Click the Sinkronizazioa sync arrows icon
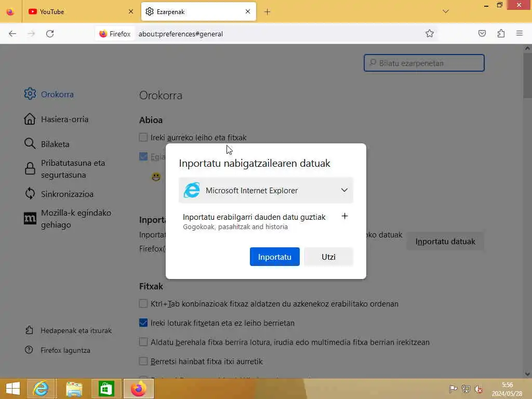532x399 pixels. tap(30, 194)
